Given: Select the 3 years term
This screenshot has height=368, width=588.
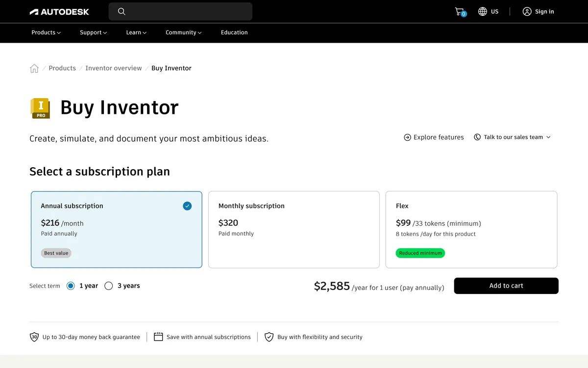Looking at the screenshot, I should click(x=109, y=286).
